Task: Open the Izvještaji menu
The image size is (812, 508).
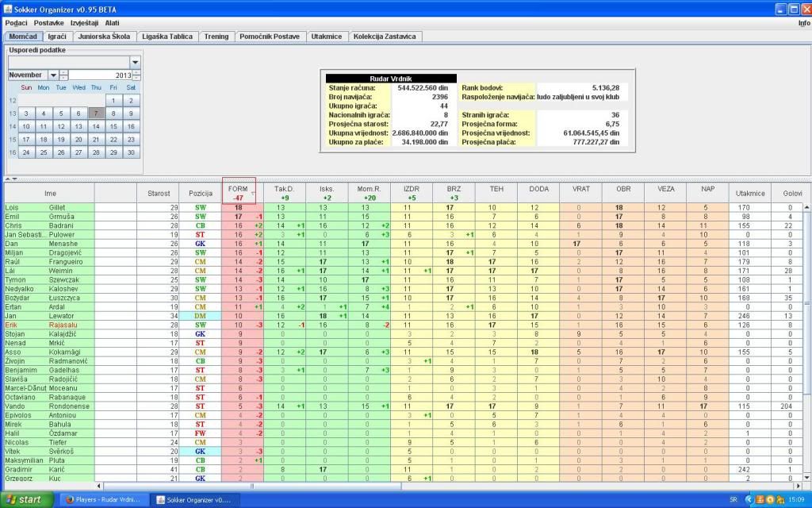Action: point(84,23)
